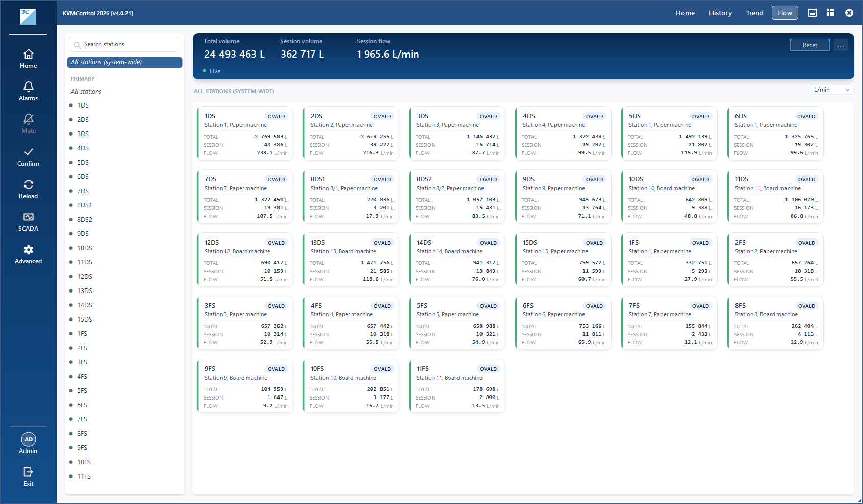
Task: Click the Mute alarm icon
Action: pos(29,119)
